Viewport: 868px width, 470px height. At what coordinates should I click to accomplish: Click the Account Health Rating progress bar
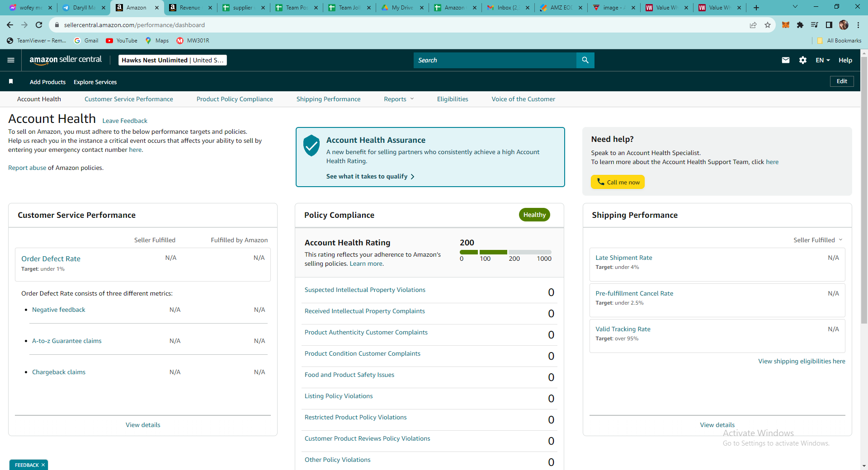pos(505,252)
